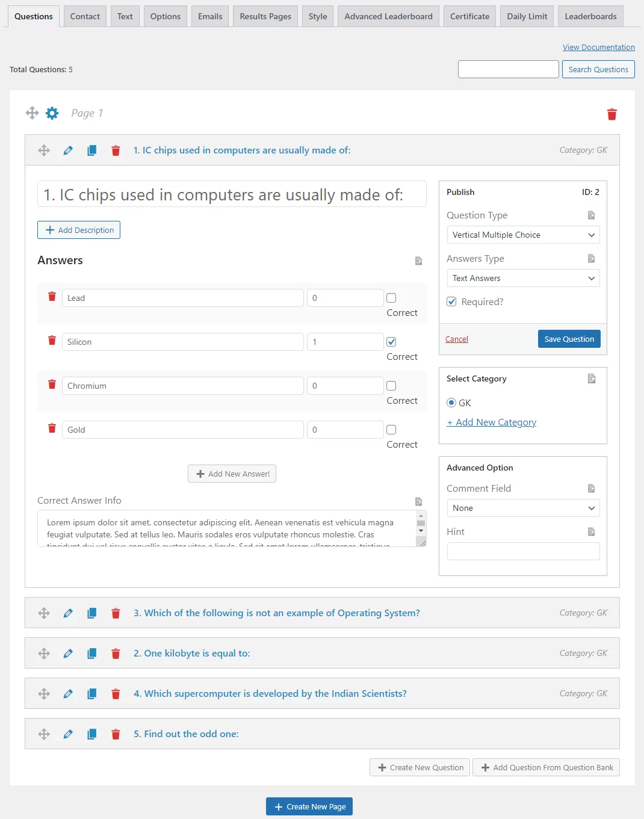Open Answers section documentation icon
644x819 pixels.
pos(418,261)
